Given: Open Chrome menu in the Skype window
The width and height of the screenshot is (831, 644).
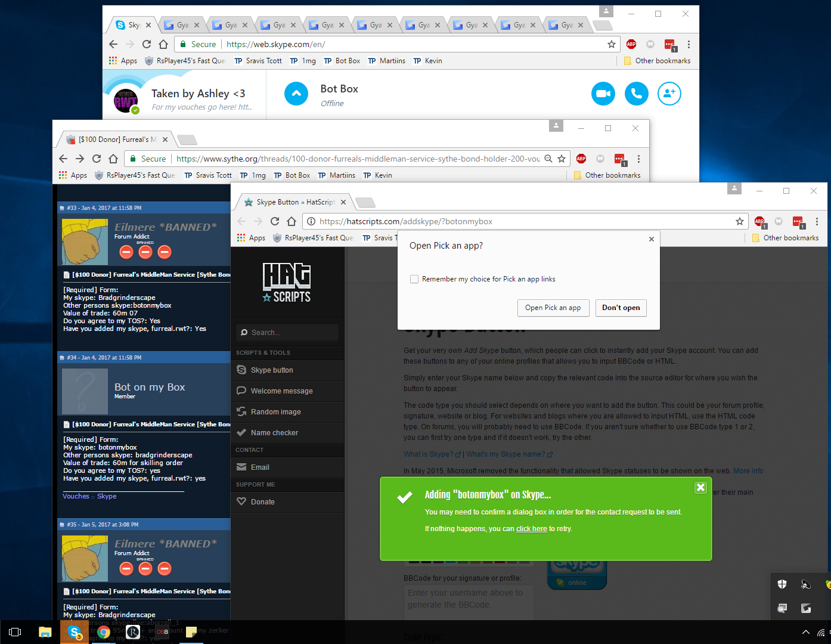Looking at the screenshot, I should pos(689,44).
